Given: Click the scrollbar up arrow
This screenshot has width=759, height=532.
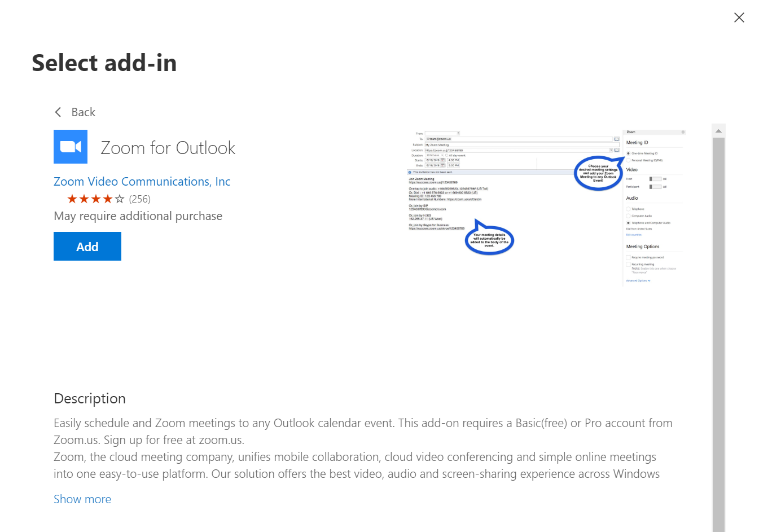Looking at the screenshot, I should coord(718,130).
